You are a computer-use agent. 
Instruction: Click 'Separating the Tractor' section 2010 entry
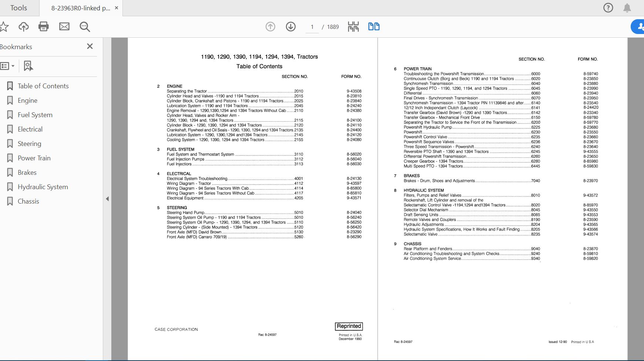[235, 91]
